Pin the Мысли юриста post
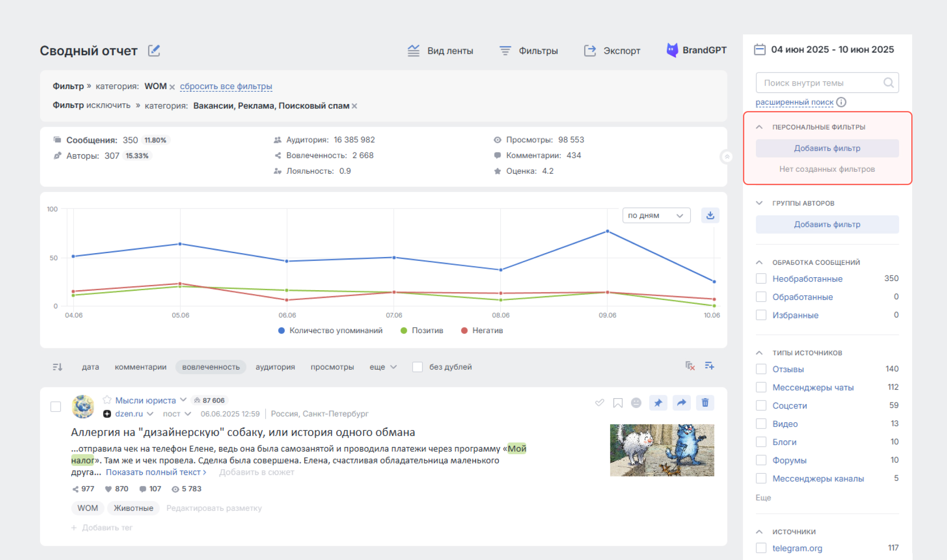This screenshot has width=947, height=560. pos(658,403)
